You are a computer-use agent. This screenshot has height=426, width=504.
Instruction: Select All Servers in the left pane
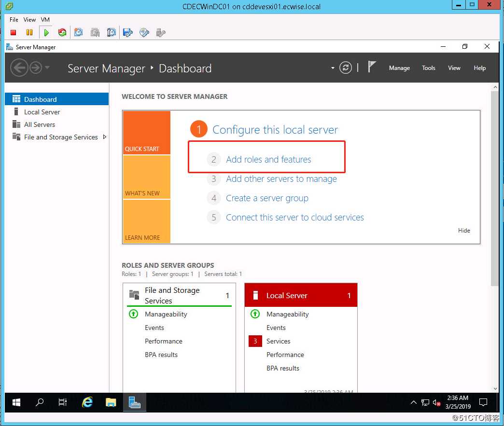click(56, 124)
